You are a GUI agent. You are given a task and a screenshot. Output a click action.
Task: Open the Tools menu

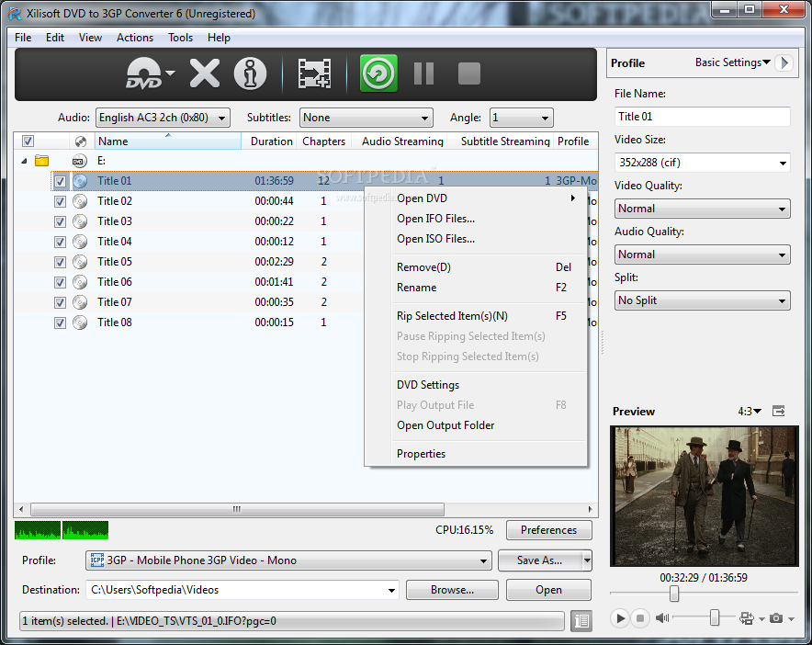180,38
